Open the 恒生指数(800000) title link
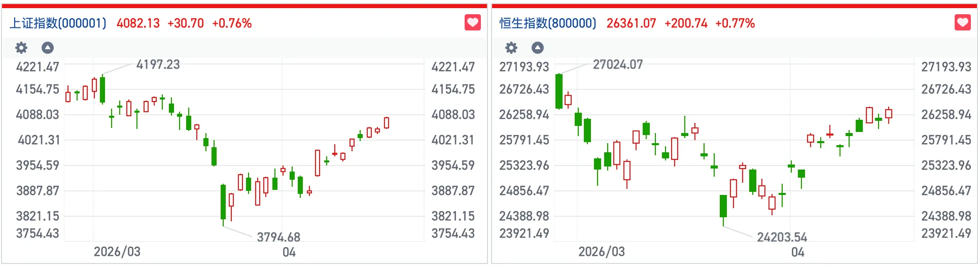Viewport: 980px width, 266px height. click(x=548, y=23)
